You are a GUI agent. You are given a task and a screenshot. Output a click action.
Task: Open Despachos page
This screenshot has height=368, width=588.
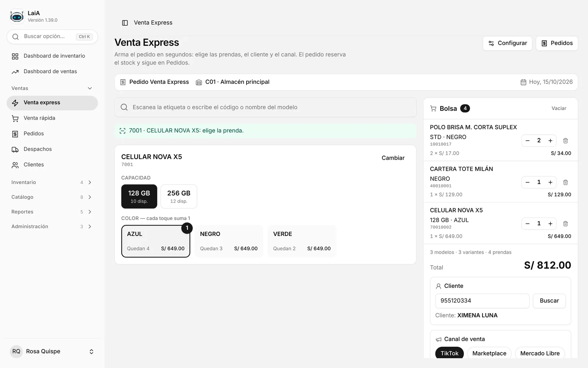tap(52, 149)
